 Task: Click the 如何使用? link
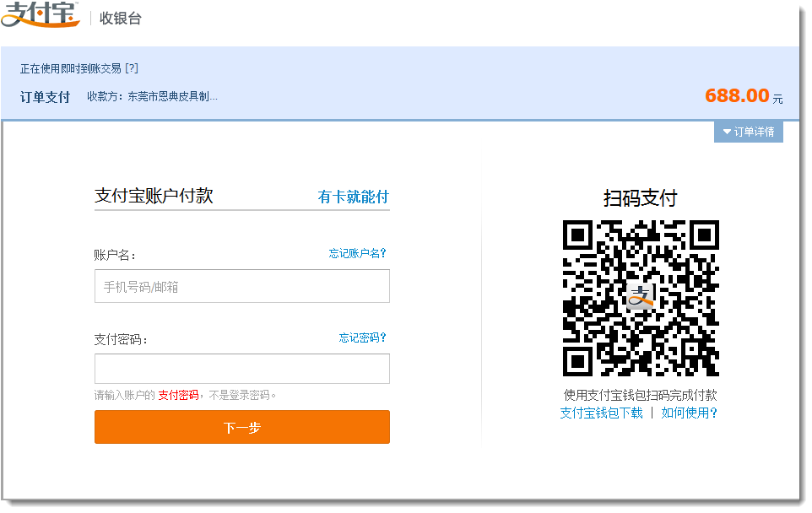click(689, 413)
